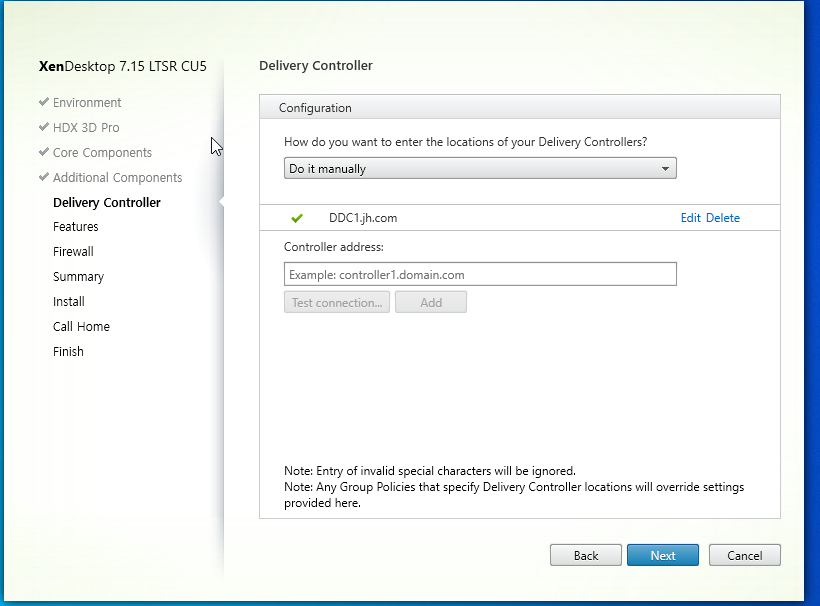
Task: Go to the HDX 3D Pro step
Action: [86, 128]
